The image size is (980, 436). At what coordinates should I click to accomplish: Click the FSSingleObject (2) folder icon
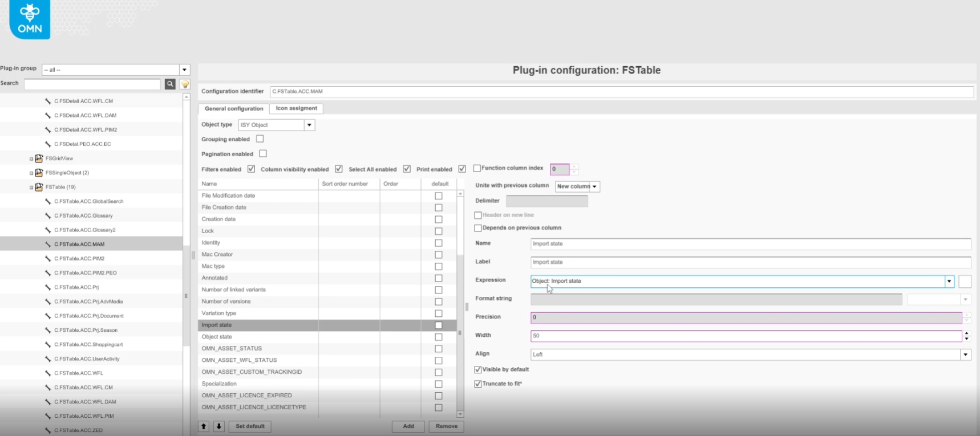pos(39,173)
